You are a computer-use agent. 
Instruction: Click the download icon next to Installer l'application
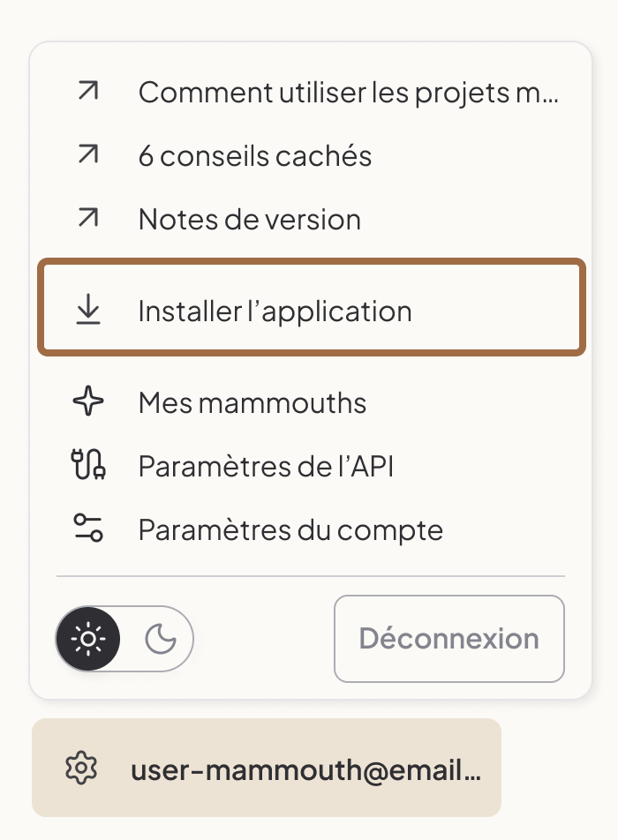[87, 310]
